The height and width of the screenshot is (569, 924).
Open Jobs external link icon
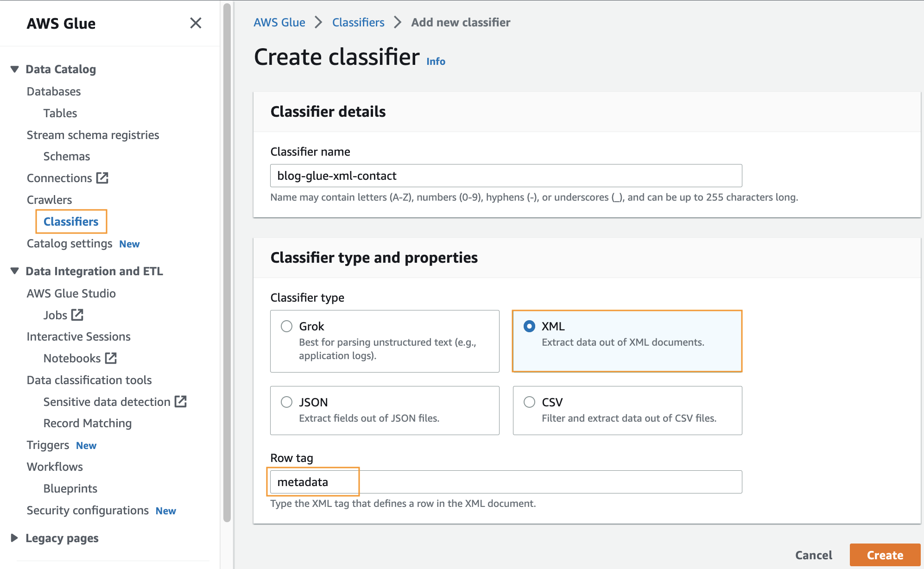coord(77,315)
